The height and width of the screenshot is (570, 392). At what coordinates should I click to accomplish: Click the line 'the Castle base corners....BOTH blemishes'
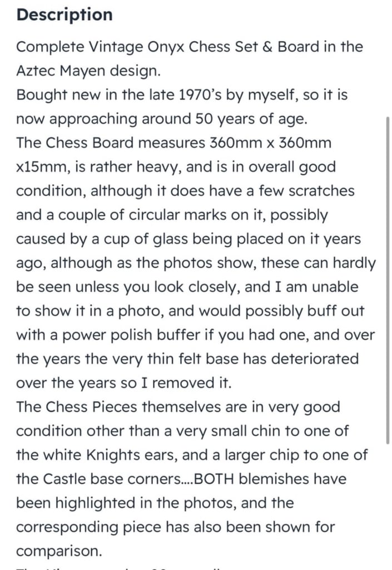(x=181, y=479)
